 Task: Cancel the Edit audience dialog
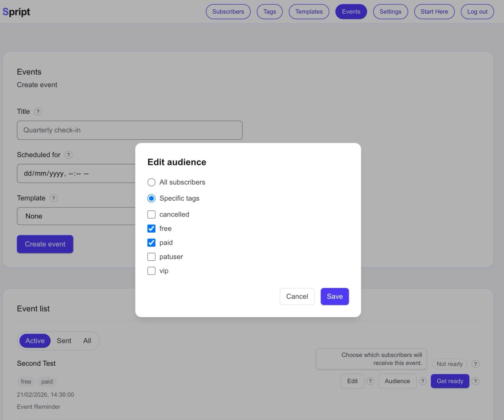tap(297, 297)
